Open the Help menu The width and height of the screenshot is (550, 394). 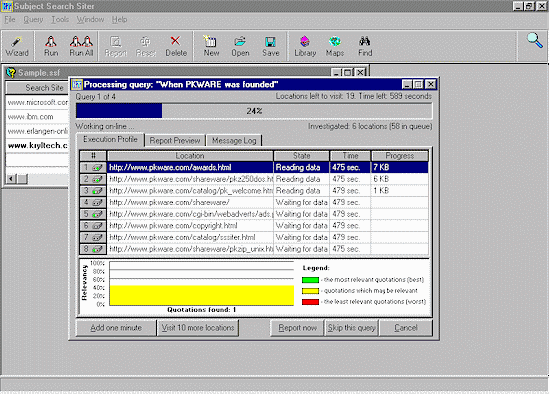pos(119,20)
